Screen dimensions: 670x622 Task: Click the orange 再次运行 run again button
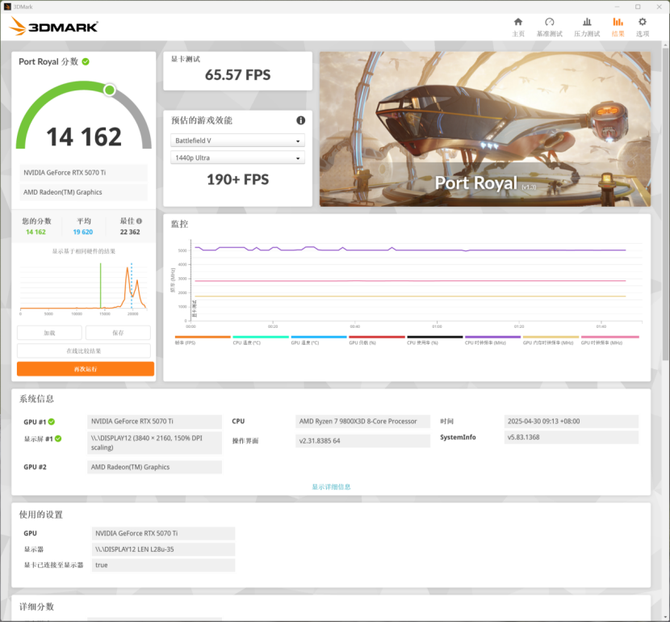pos(85,369)
